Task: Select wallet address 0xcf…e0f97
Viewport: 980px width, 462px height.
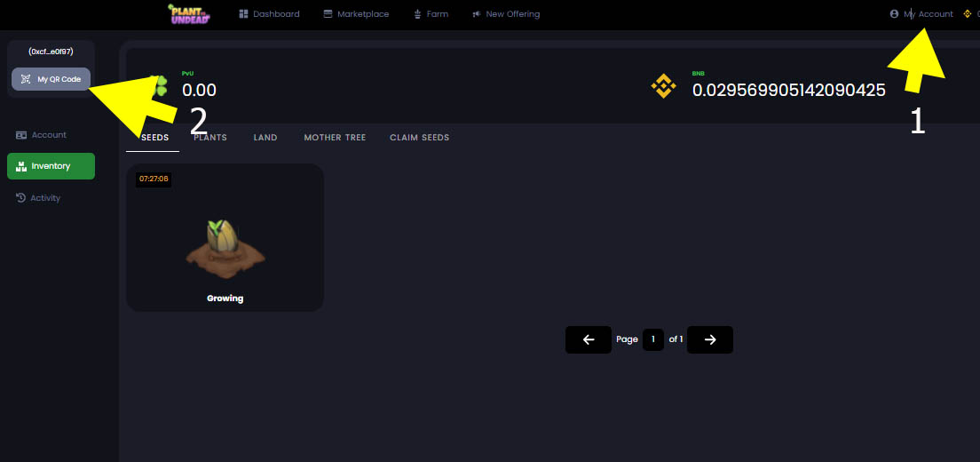Action: 51,52
